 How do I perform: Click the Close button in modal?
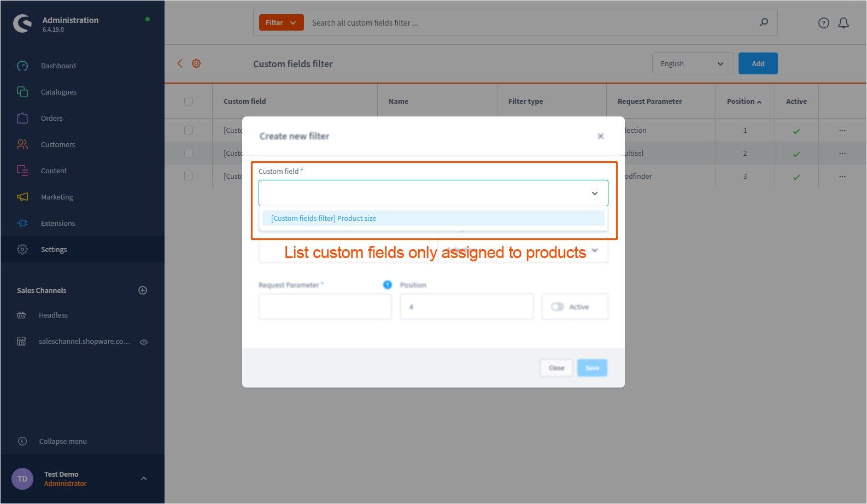tap(556, 368)
